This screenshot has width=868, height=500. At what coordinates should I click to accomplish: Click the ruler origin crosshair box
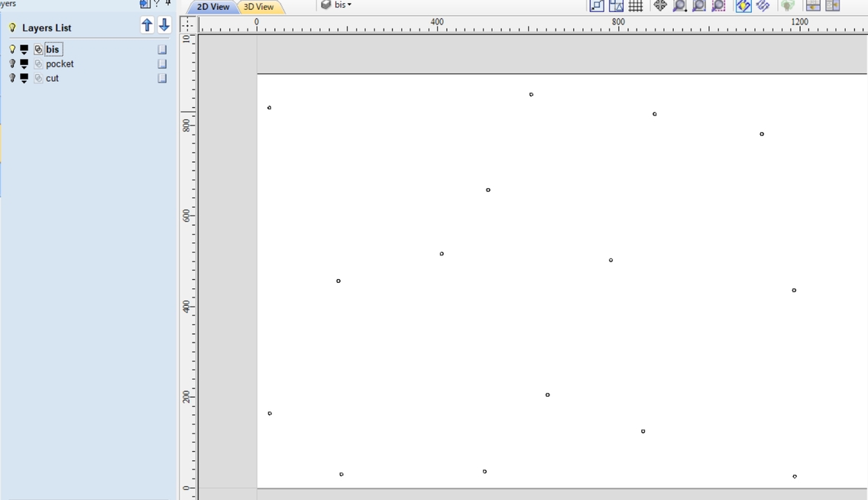(188, 24)
